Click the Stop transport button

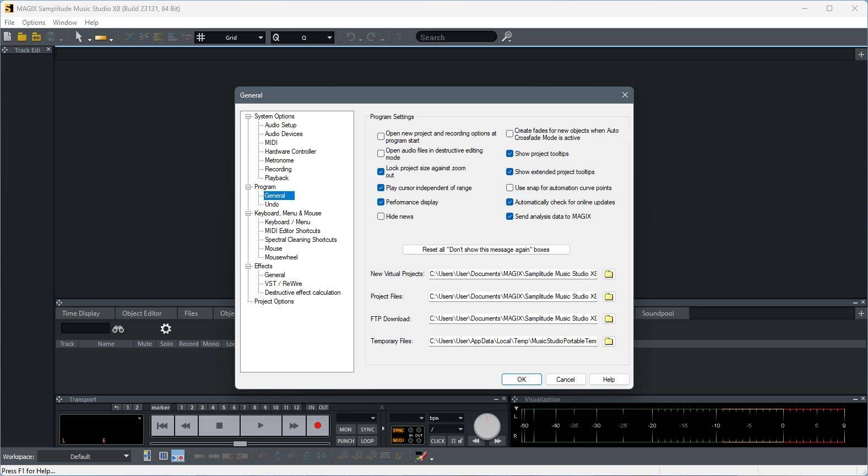tap(219, 425)
